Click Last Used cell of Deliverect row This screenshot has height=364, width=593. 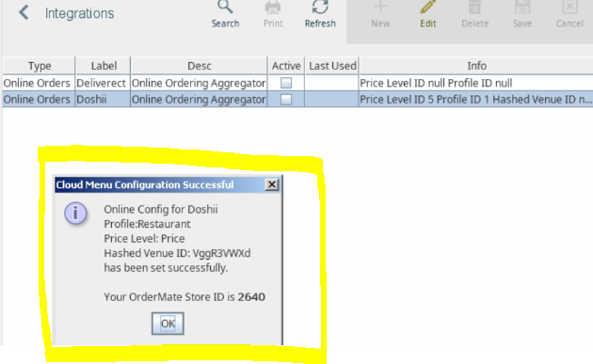[331, 83]
